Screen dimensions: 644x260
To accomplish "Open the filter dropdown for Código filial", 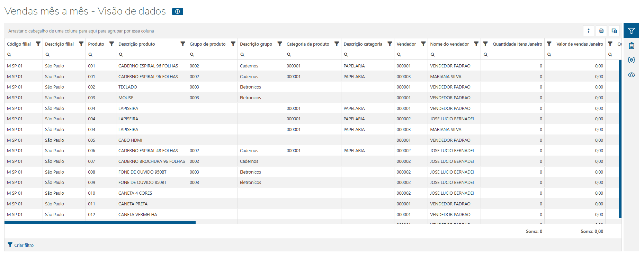I will pyautogui.click(x=38, y=44).
